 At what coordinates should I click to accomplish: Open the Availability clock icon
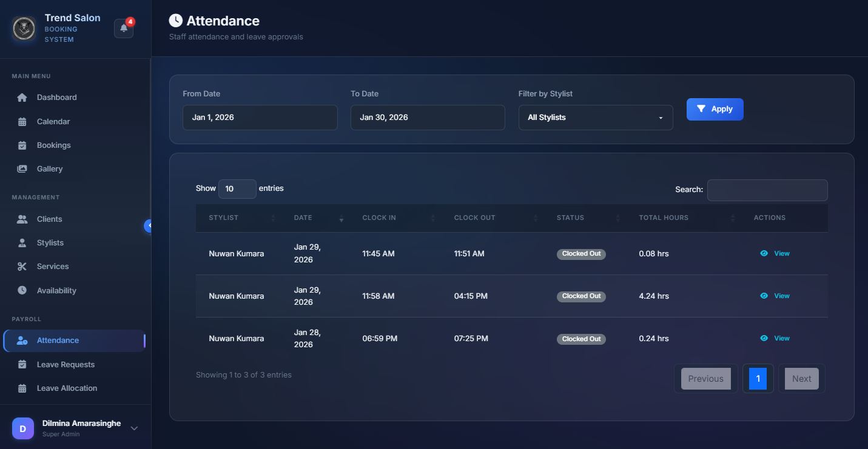click(x=22, y=290)
